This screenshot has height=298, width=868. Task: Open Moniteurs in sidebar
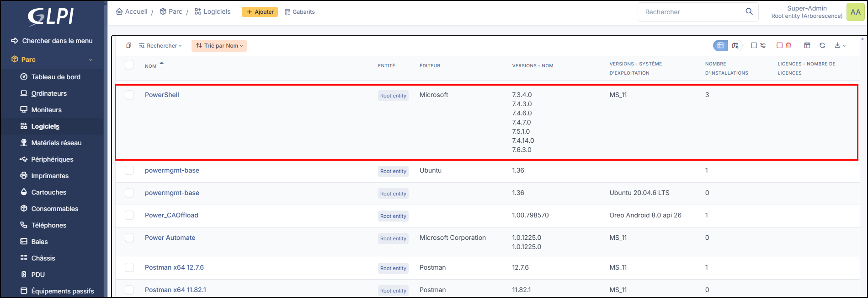pyautogui.click(x=46, y=110)
